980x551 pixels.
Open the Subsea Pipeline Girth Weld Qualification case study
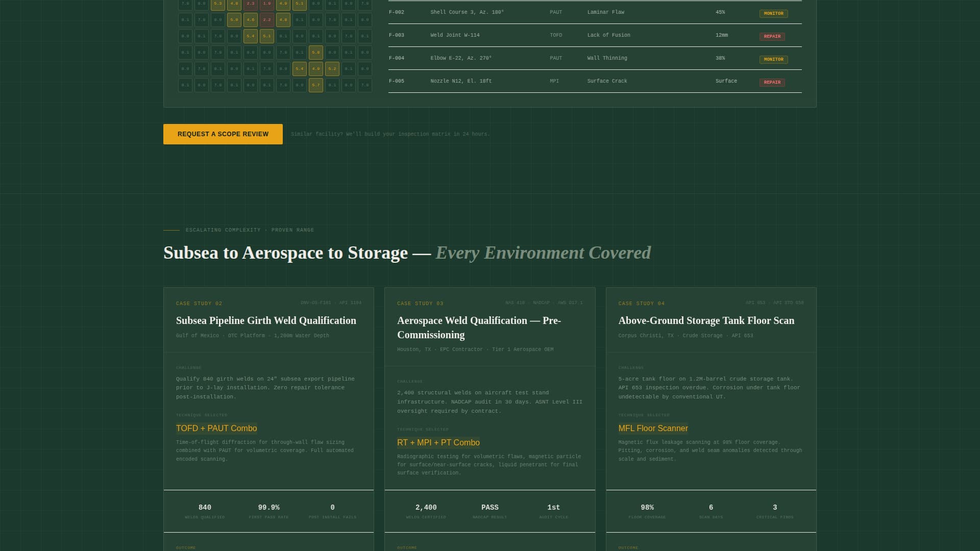265,320
